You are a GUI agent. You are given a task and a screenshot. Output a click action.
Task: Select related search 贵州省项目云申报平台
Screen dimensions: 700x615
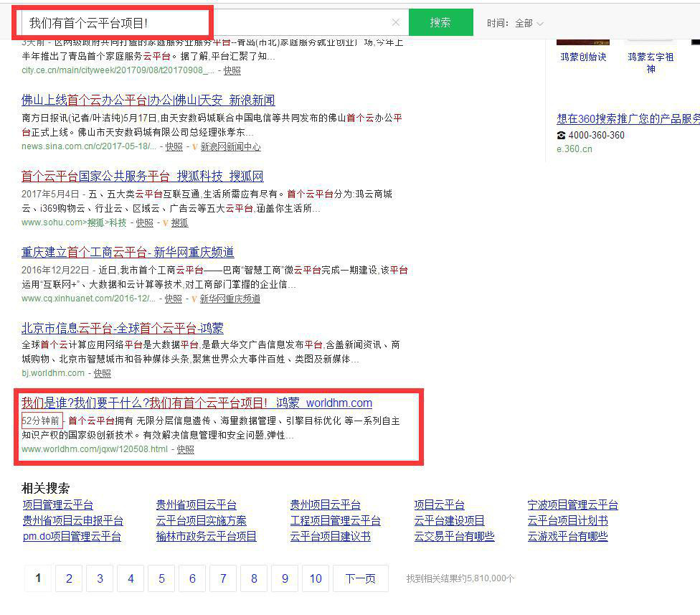72,521
